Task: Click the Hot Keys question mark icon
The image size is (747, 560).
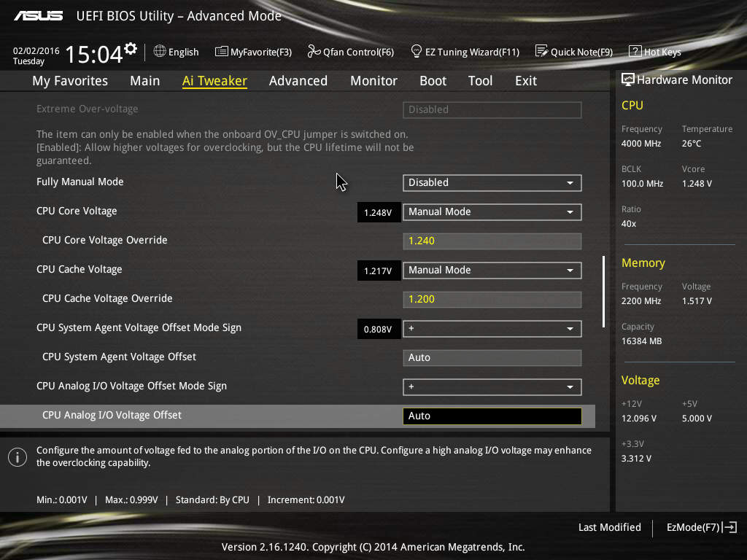Action: click(635, 51)
